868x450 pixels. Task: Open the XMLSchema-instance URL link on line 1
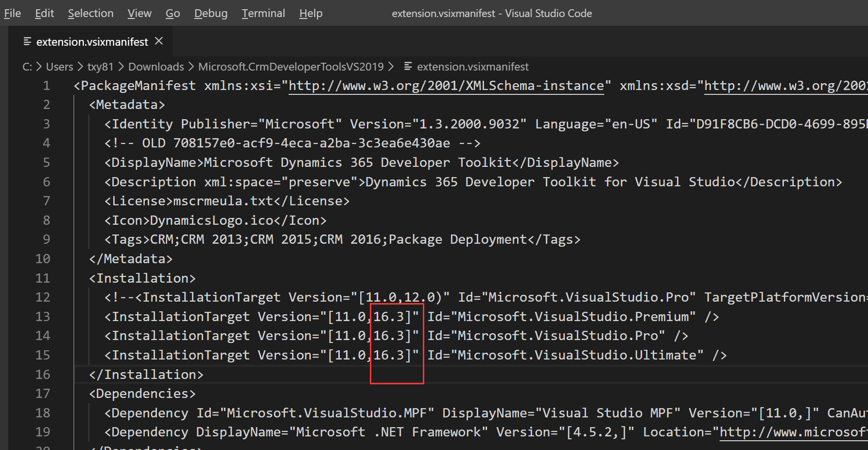point(446,86)
